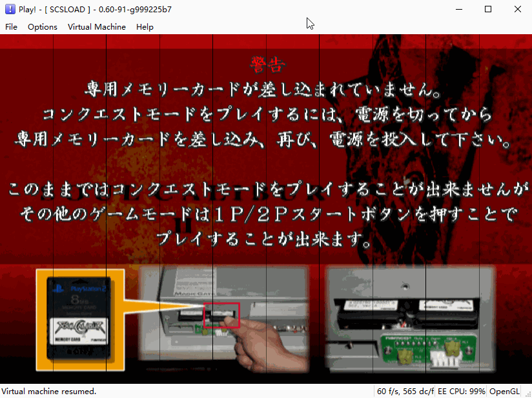
Task: Click the red-highlighted memory card slot graphic
Action: pos(222,315)
